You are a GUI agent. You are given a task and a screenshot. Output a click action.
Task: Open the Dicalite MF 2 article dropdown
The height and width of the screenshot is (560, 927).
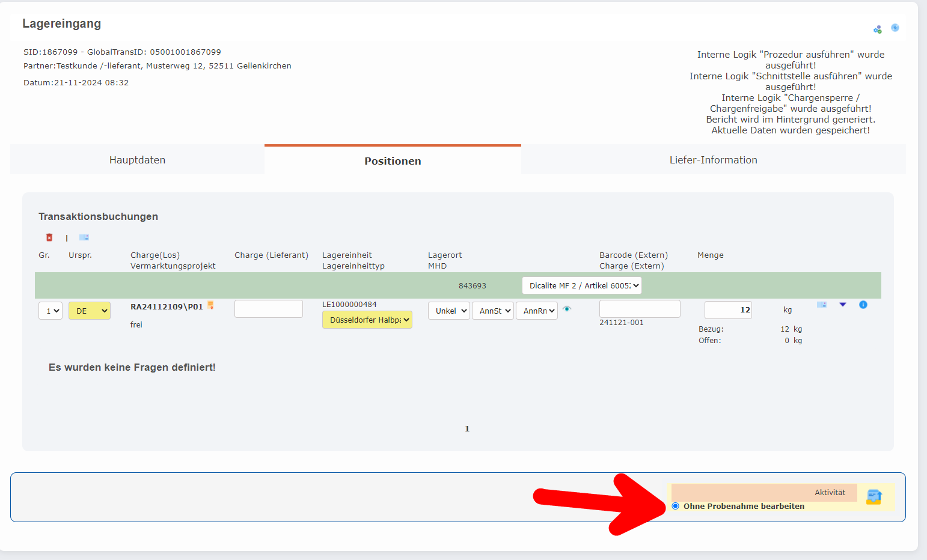tap(581, 285)
